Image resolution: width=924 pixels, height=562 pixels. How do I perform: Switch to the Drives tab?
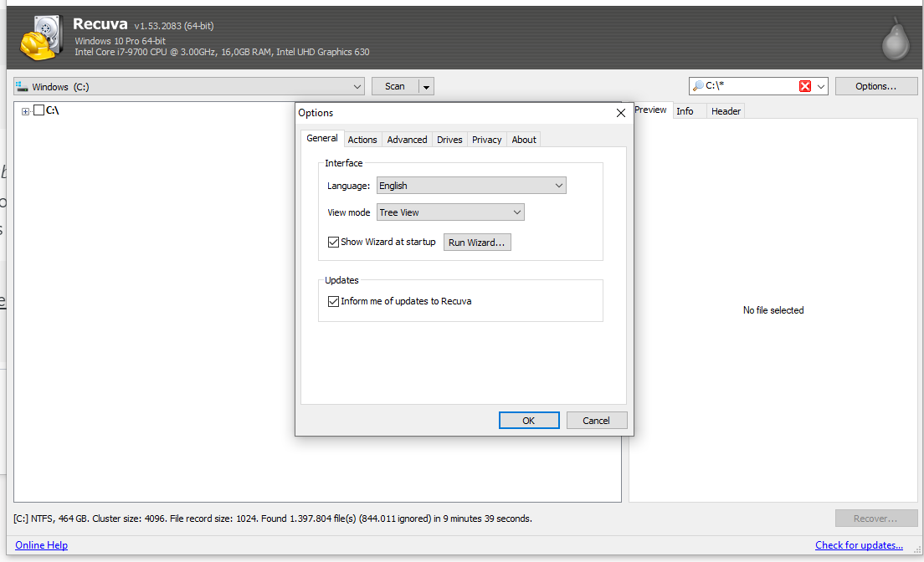(x=449, y=140)
